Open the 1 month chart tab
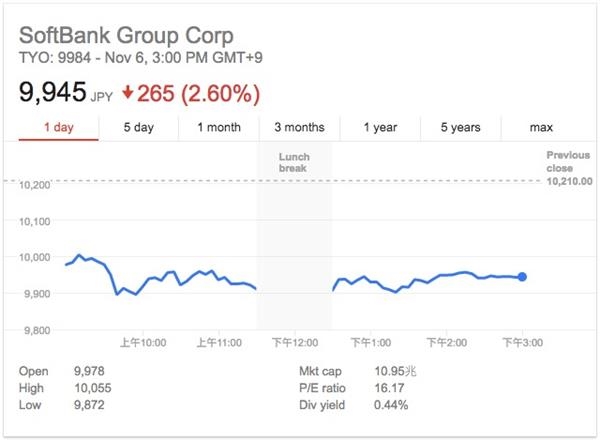 coord(219,127)
